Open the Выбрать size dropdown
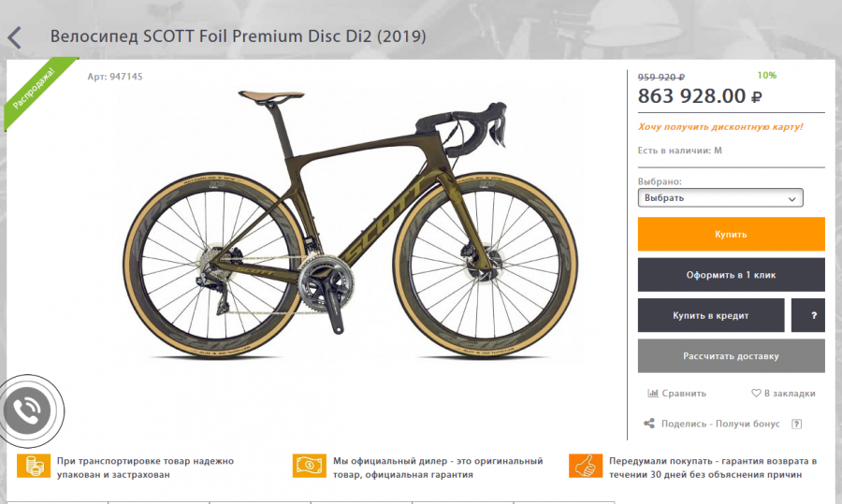 click(720, 197)
